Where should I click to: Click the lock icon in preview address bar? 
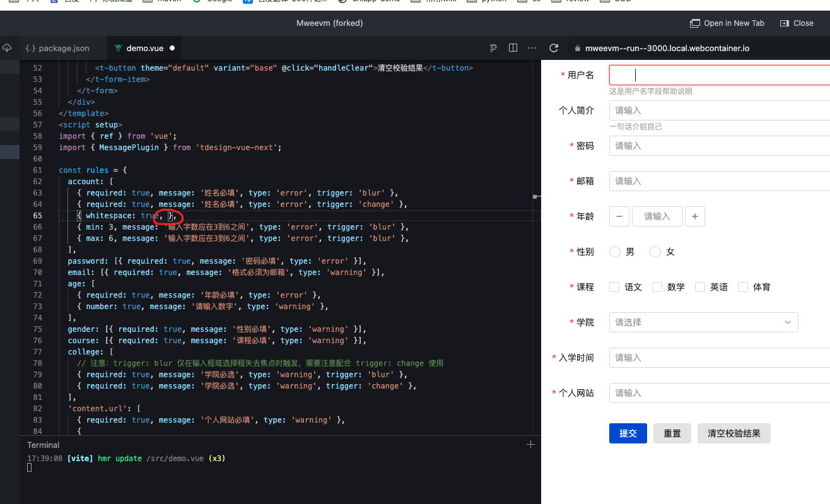[577, 48]
